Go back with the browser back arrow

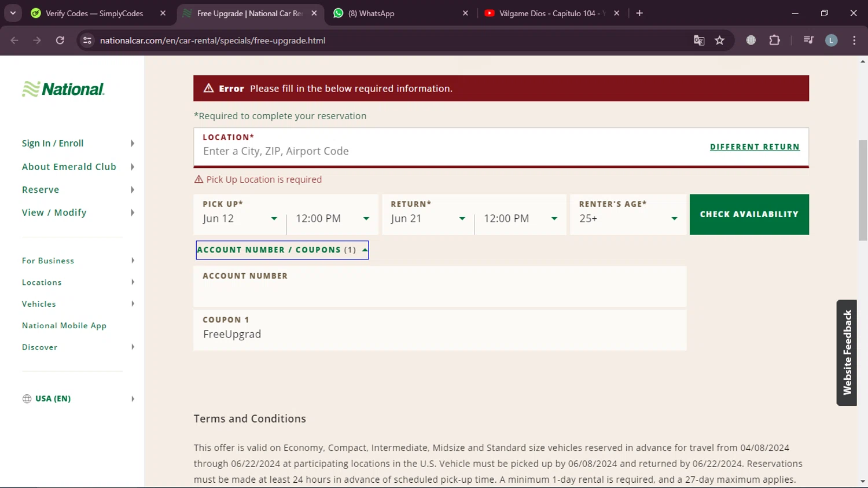point(14,41)
